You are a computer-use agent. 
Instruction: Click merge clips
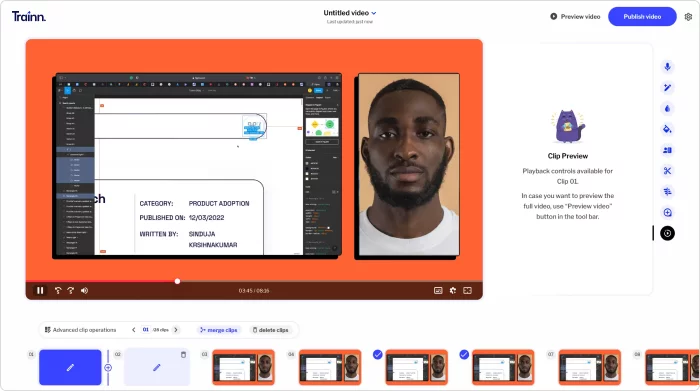[219, 330]
